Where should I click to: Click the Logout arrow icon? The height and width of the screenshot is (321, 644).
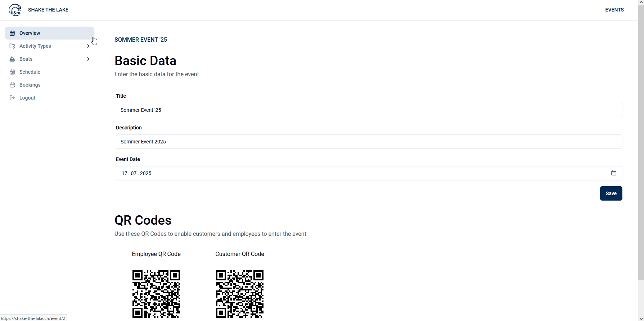pos(12,98)
